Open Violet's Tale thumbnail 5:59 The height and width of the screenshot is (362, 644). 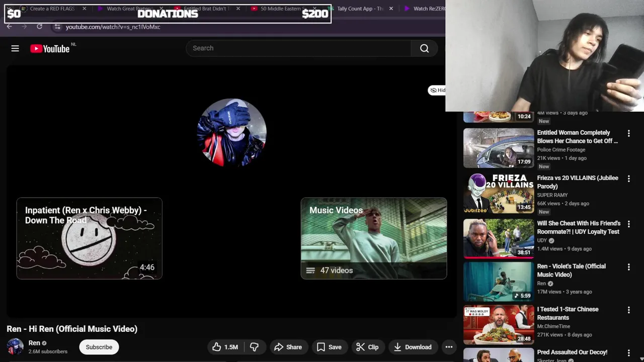[499, 282]
